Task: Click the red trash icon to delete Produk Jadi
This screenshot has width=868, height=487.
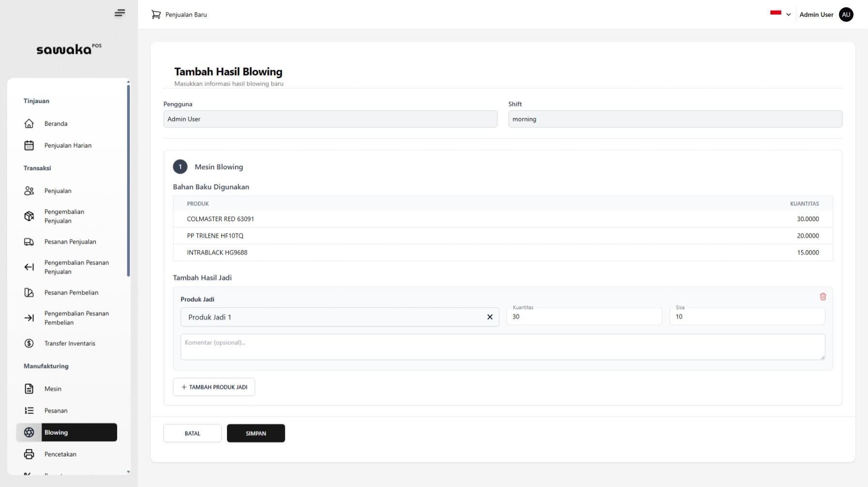Action: [823, 296]
